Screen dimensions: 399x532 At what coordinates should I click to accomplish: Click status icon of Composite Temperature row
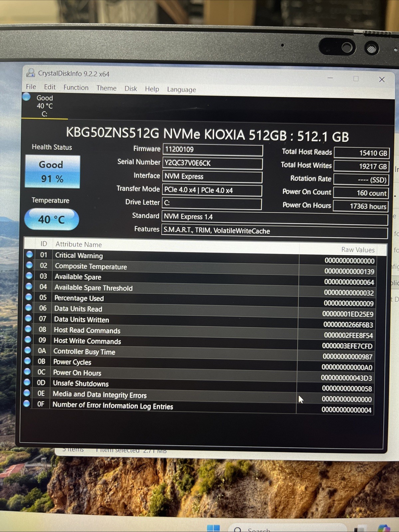coord(29,265)
